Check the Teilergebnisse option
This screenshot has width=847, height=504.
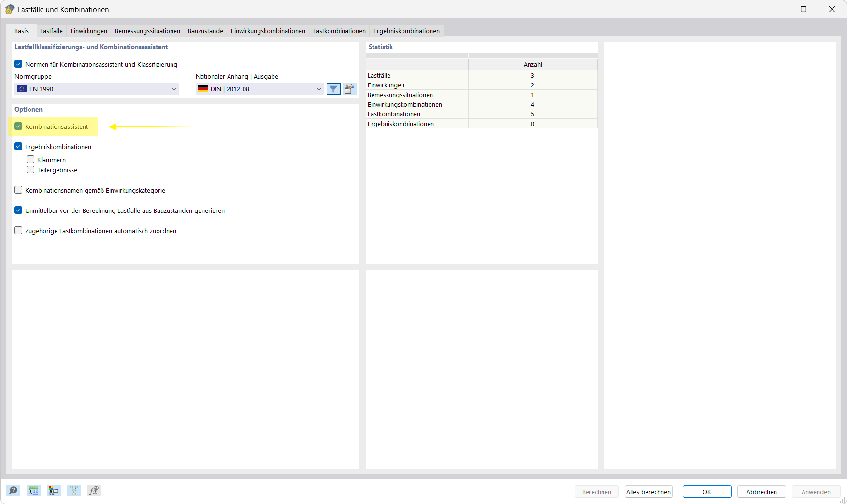(30, 169)
